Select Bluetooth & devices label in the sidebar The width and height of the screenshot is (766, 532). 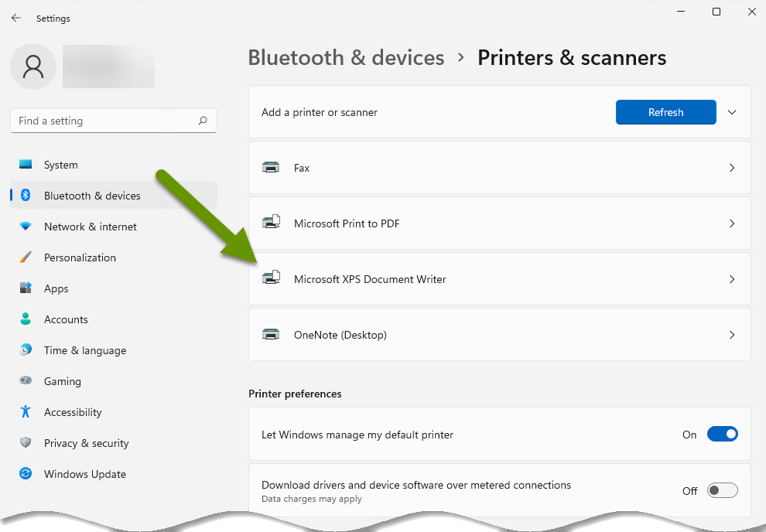coord(92,196)
